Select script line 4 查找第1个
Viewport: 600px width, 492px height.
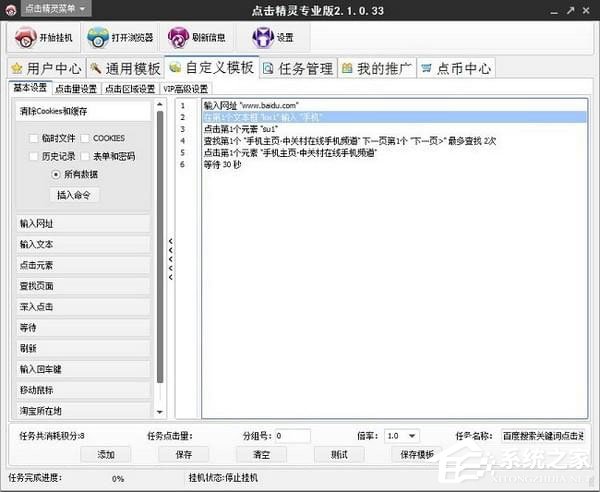pos(394,141)
